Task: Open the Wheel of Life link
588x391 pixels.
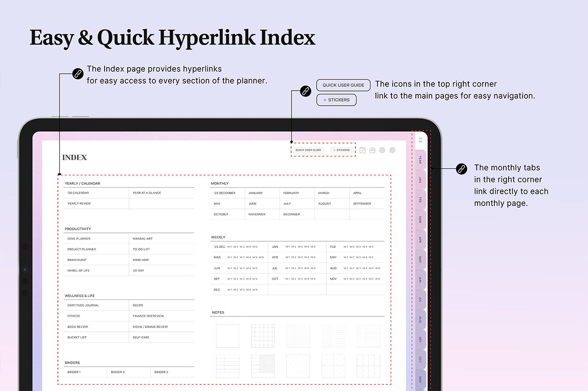Action: click(79, 271)
